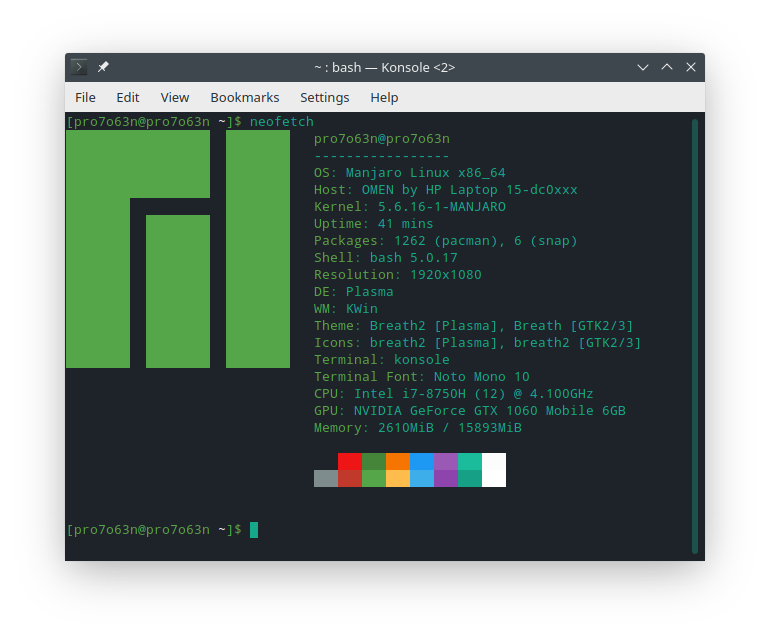770x638 pixels.
Task: Click the 'Resolution: 1920x1080' line
Action: tap(397, 275)
